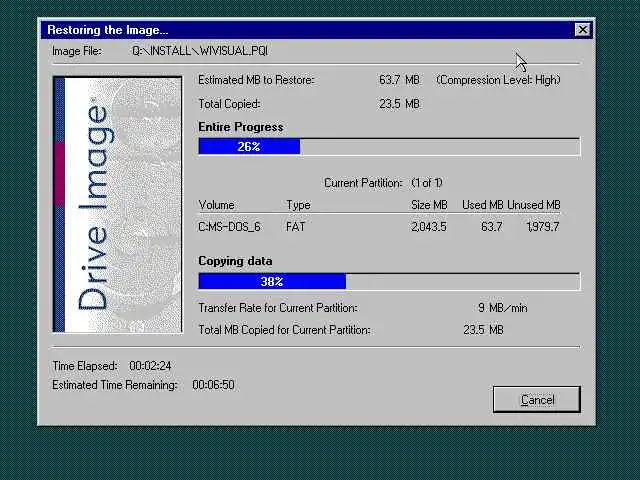Click the Size MB column header
640x480 pixels.
tap(429, 205)
